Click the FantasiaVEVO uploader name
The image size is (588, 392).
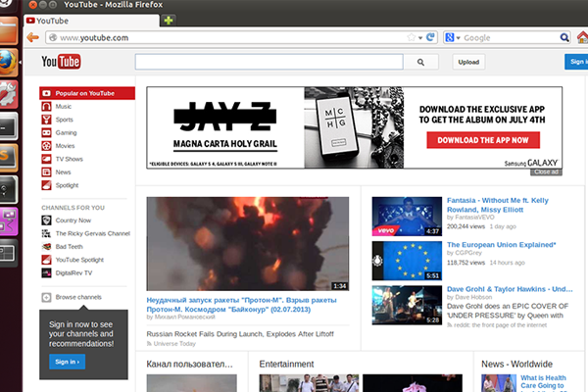click(x=474, y=218)
